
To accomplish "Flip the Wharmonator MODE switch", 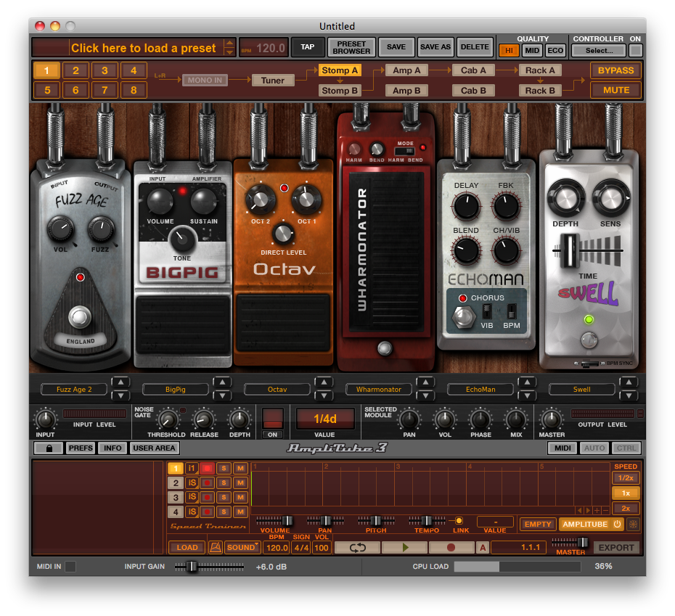I will click(x=405, y=151).
